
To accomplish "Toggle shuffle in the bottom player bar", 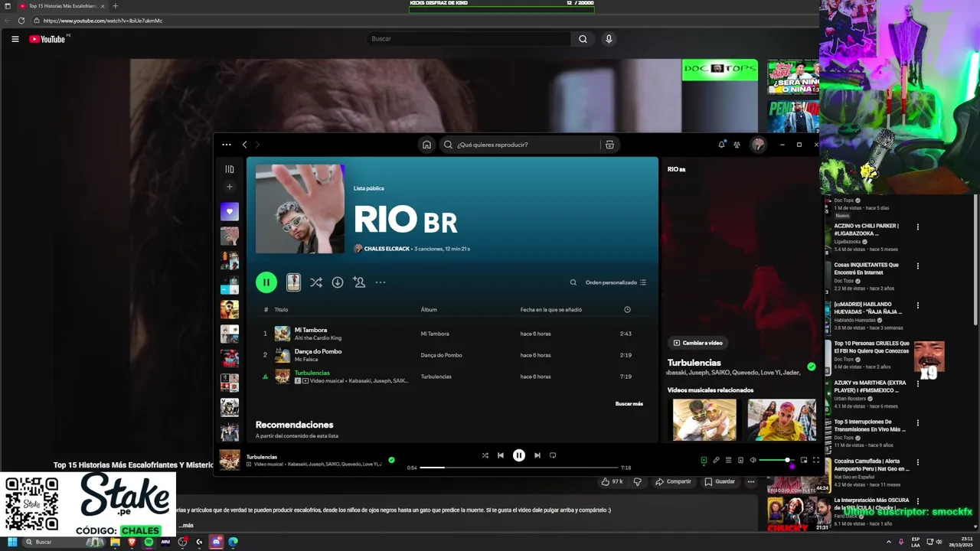I will coord(485,455).
